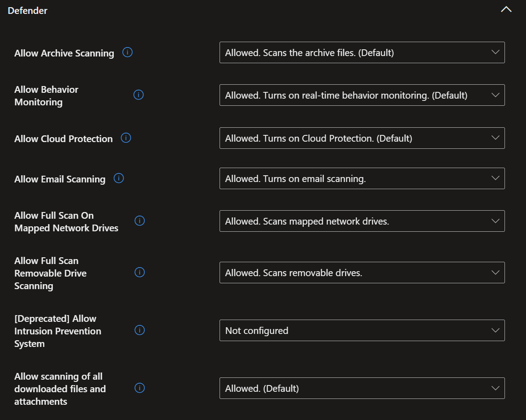Click info icon beside Allow Cloud Protection
The height and width of the screenshot is (420, 526).
pyautogui.click(x=126, y=138)
